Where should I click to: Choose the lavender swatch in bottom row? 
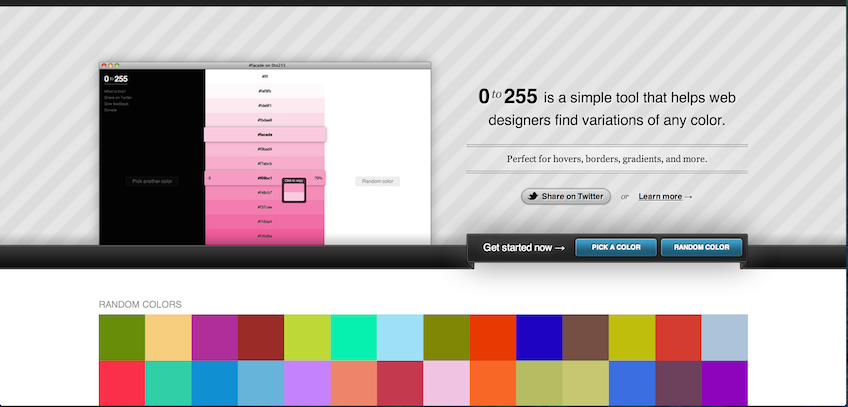307,383
